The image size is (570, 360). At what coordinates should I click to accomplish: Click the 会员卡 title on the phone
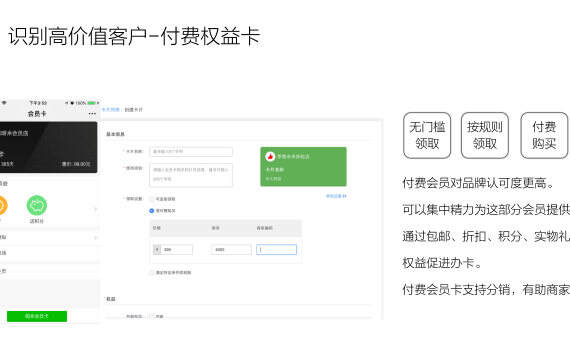pyautogui.click(x=37, y=114)
